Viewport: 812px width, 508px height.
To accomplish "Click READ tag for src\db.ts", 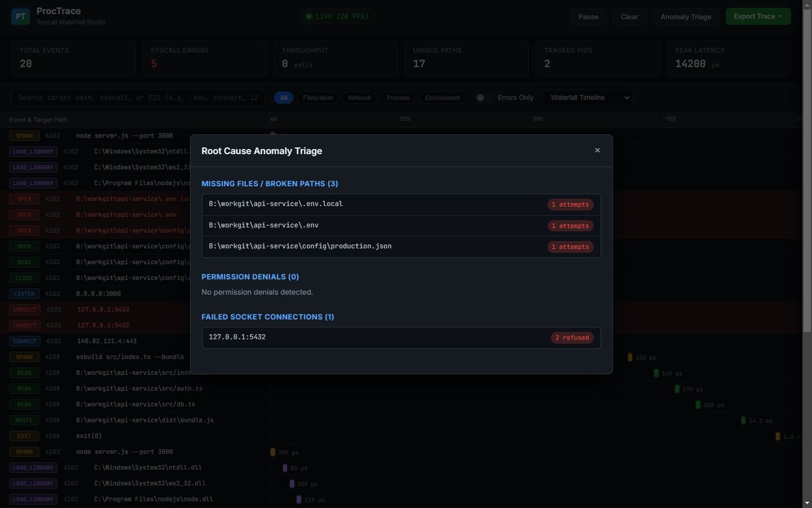I will click(24, 404).
